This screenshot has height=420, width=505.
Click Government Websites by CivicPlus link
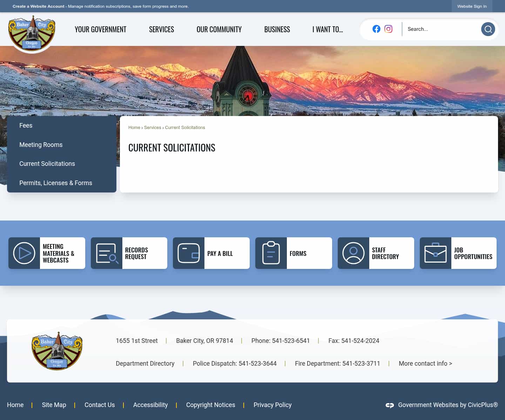coord(448,405)
